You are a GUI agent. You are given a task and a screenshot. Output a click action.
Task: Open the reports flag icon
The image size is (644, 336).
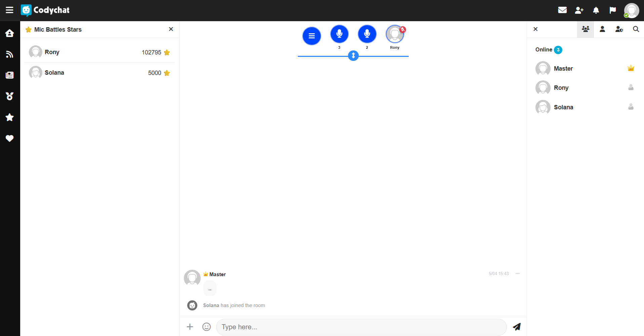(613, 10)
